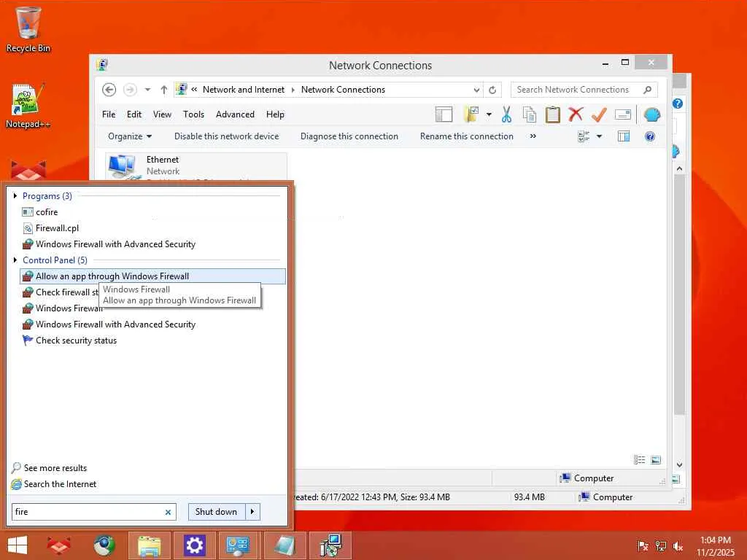Viewport: 747px width, 560px height.
Task: Click the layout pane icon in toolbar
Action: [444, 114]
